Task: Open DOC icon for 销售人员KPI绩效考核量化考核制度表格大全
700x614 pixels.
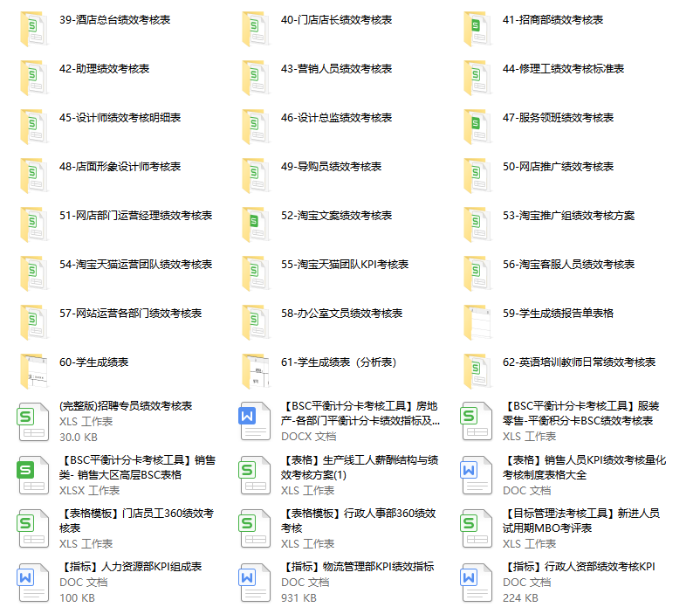Action: pyautogui.click(x=477, y=475)
